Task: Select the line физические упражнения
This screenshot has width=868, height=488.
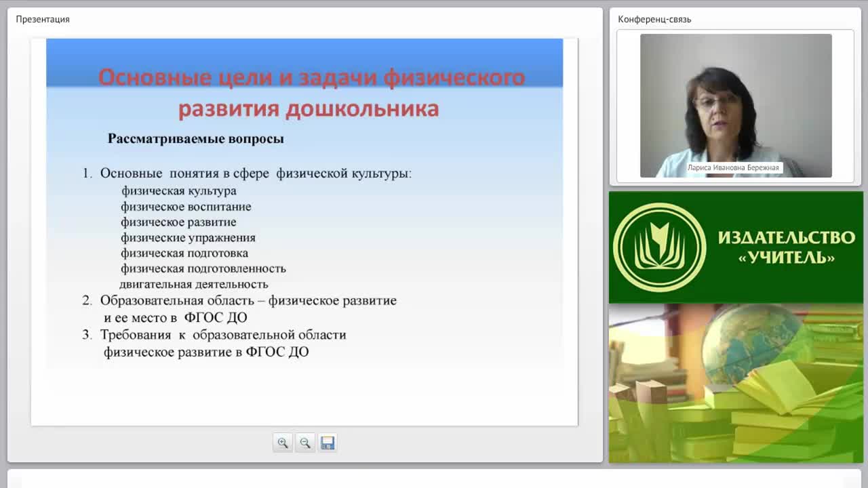Action: point(188,238)
